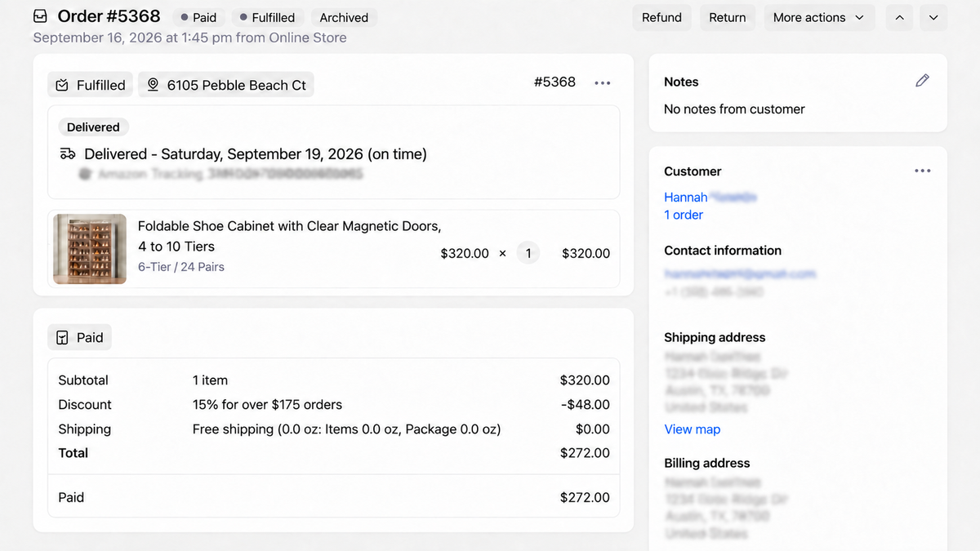Open customer Hannah's profile link
This screenshot has height=551, width=980.
pyautogui.click(x=710, y=197)
